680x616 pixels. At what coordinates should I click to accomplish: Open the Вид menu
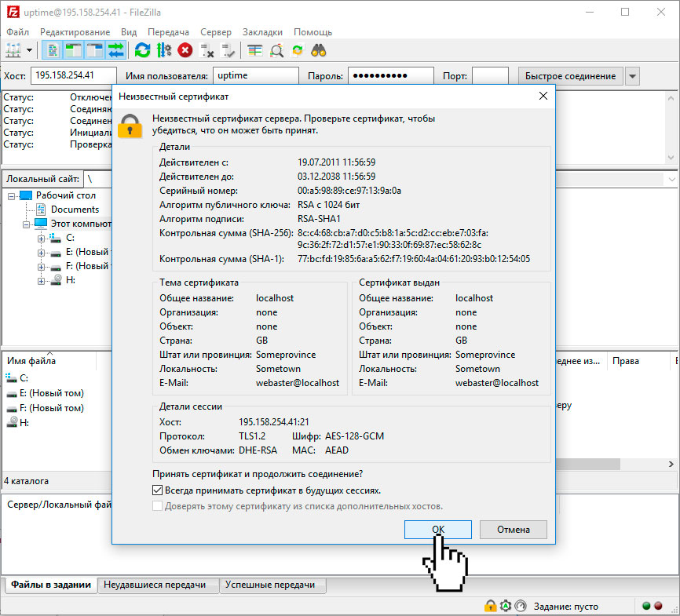(x=129, y=32)
